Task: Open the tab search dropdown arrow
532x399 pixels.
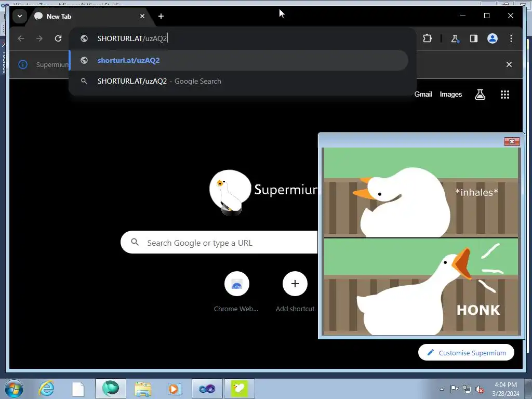Action: (x=20, y=16)
